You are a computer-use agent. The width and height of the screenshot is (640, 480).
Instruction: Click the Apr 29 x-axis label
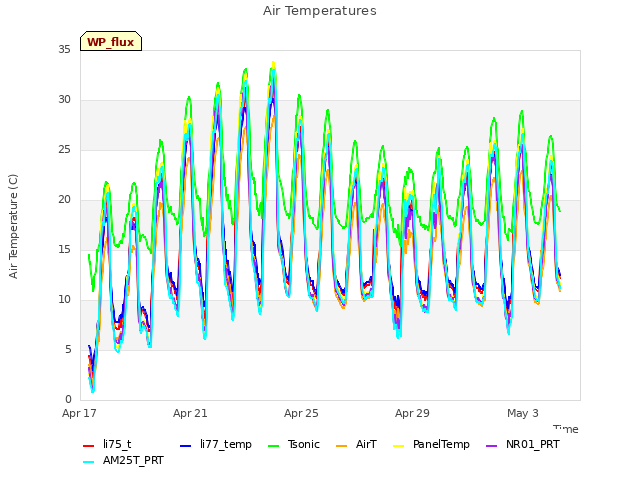(x=412, y=413)
